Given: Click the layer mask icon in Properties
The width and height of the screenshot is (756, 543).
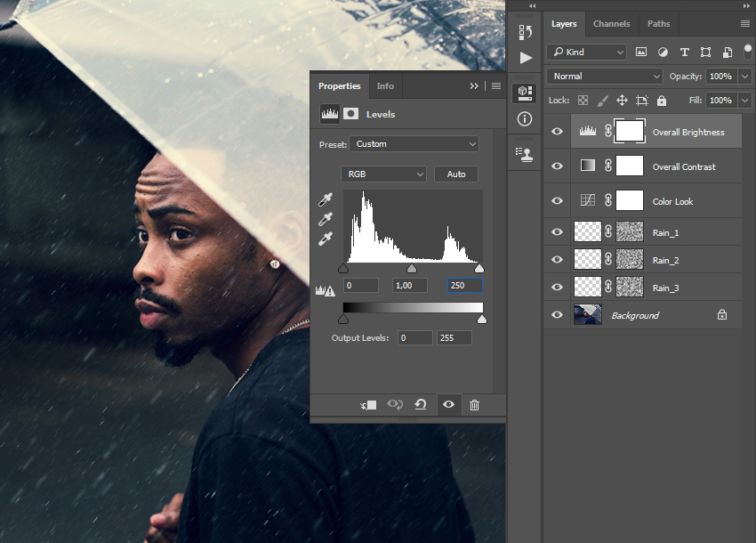Looking at the screenshot, I should click(350, 114).
